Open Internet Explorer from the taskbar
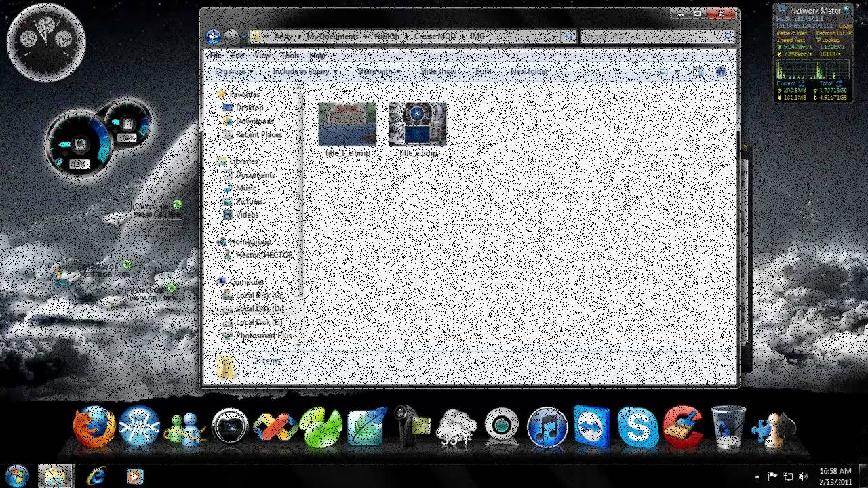The image size is (868, 488). click(x=96, y=476)
